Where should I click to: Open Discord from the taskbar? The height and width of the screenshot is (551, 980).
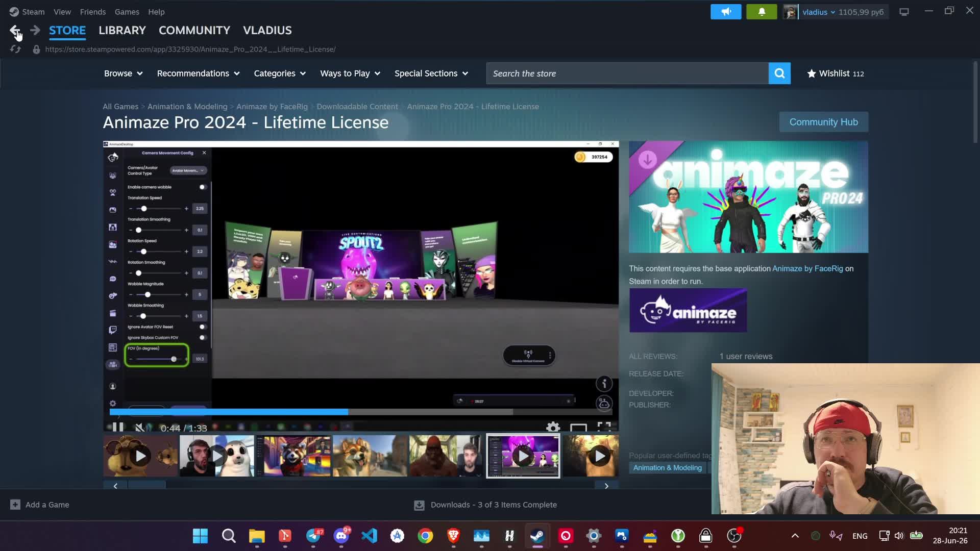pyautogui.click(x=341, y=536)
